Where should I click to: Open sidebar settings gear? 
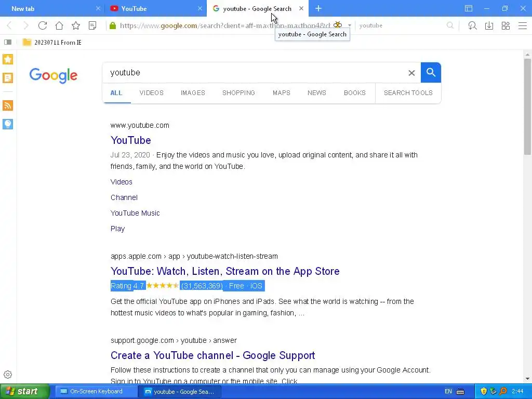click(8, 375)
